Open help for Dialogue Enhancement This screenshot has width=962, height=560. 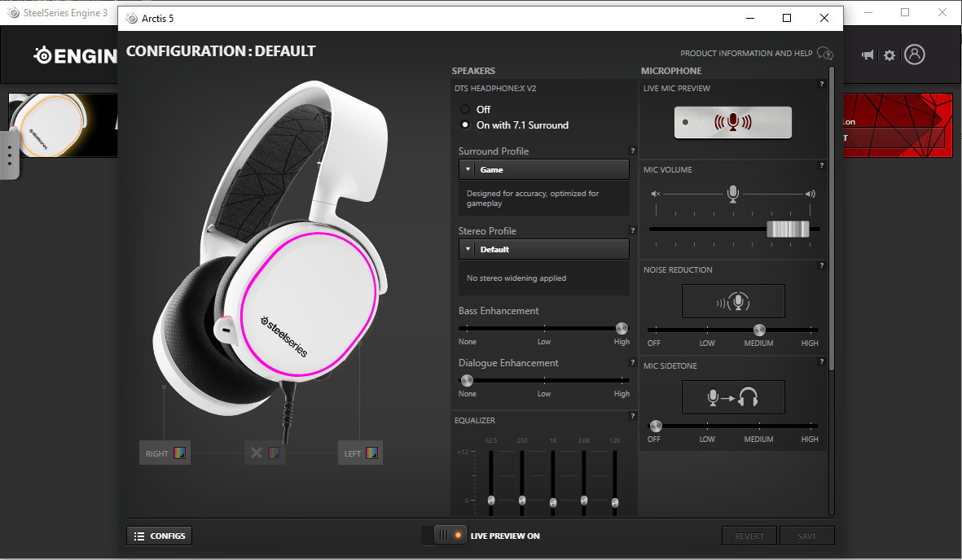(633, 362)
